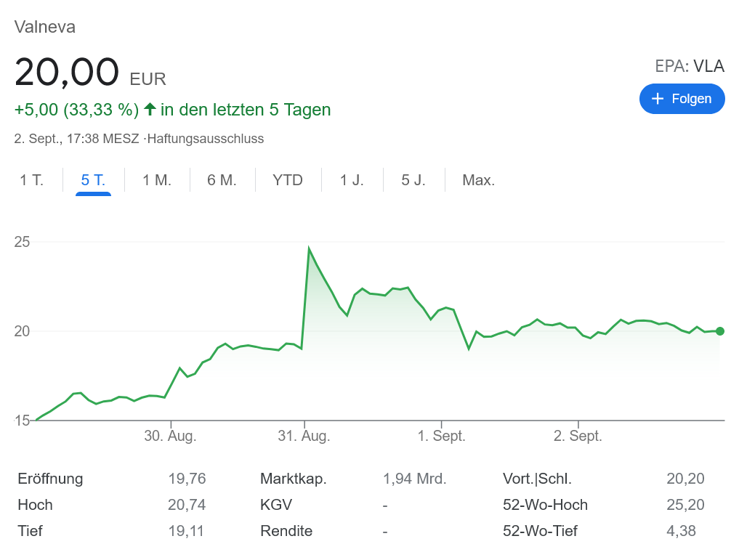
Task: Open the Haftungsausschluss link
Action: (206, 139)
